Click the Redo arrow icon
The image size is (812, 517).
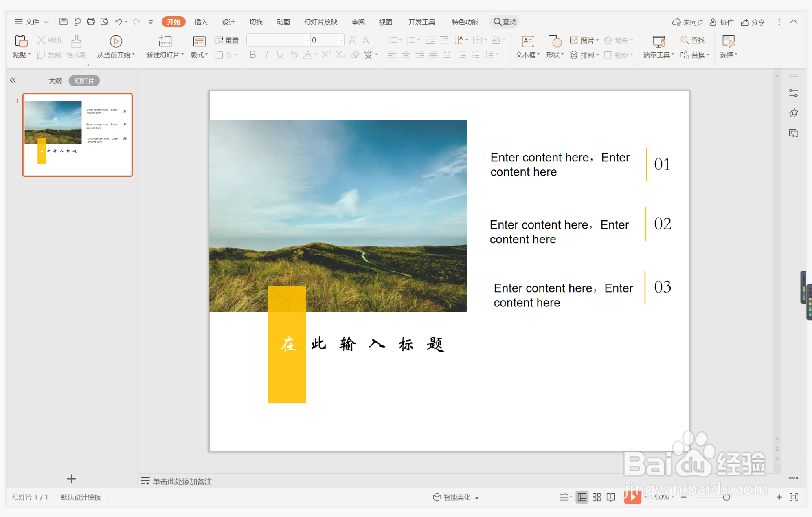(136, 22)
